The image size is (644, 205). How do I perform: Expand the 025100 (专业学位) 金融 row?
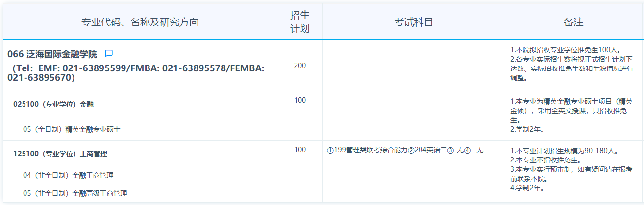53,104
